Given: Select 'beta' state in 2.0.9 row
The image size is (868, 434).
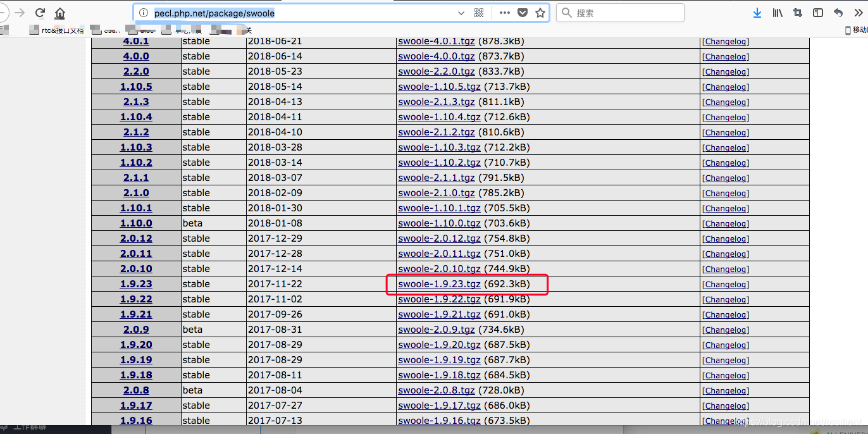Looking at the screenshot, I should (x=192, y=330).
